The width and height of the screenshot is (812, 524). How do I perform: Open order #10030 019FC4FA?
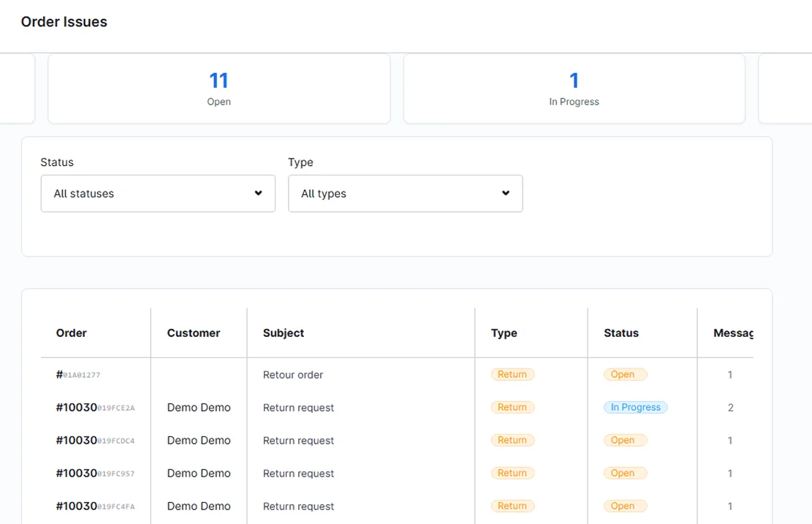(95, 506)
